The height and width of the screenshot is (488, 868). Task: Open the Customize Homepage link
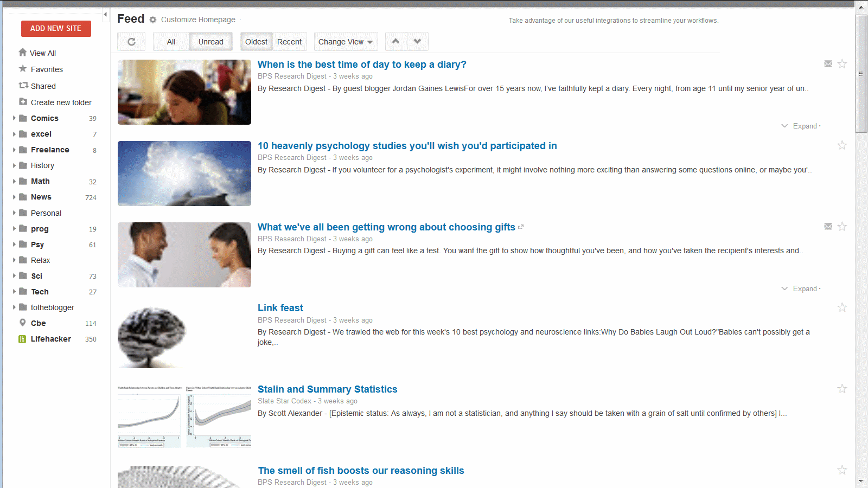198,20
